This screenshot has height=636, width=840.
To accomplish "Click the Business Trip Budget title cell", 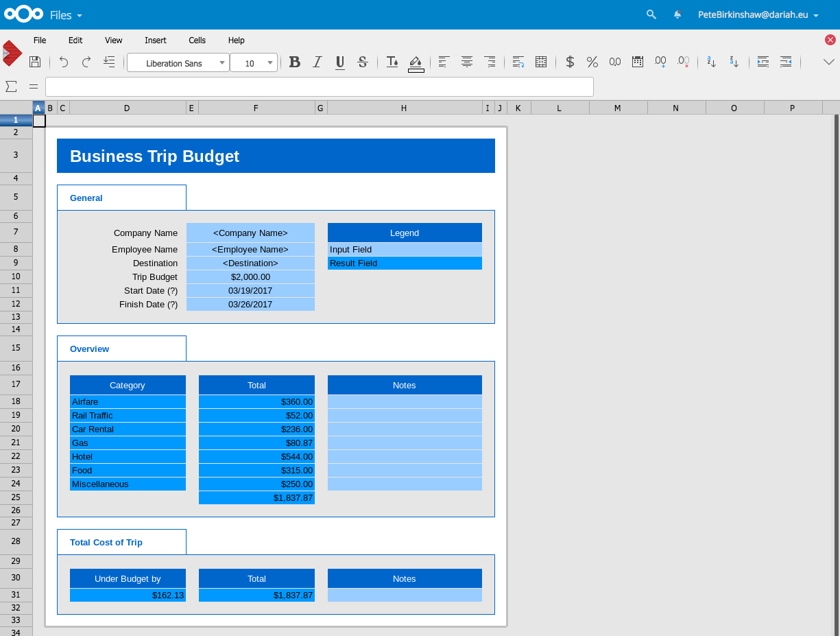I will 276,156.
